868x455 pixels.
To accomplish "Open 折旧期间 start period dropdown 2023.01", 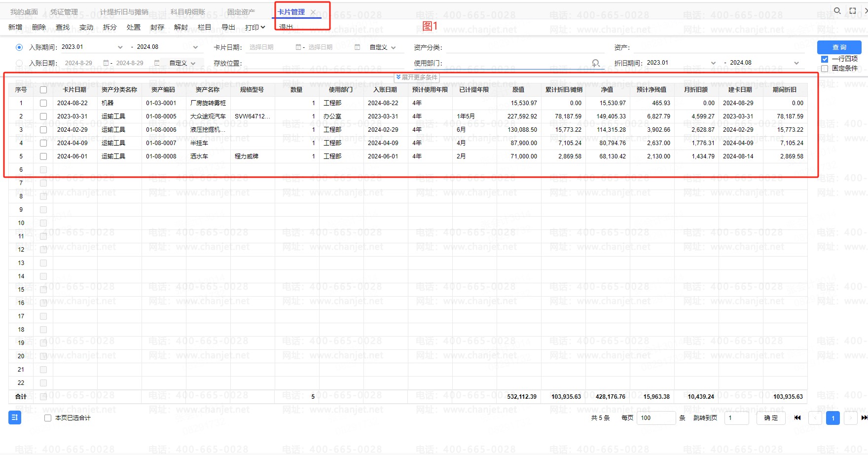I will (713, 63).
